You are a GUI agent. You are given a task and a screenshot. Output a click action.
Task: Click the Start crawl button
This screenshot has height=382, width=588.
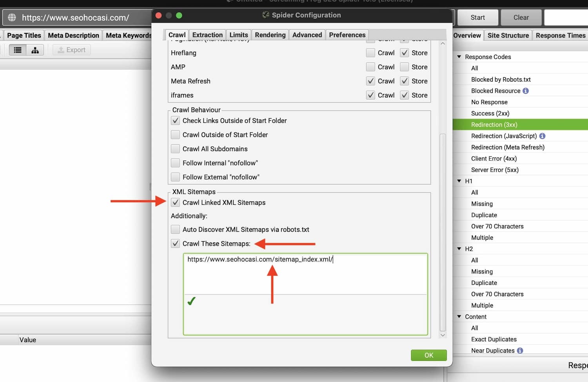tap(477, 18)
